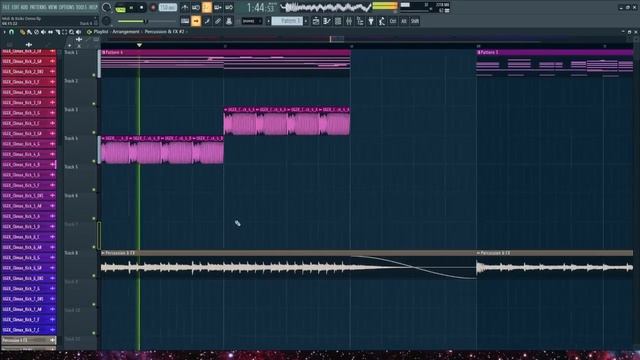This screenshot has width=640, height=360.
Task: Toggle pattern/song mode switch
Action: click(120, 9)
